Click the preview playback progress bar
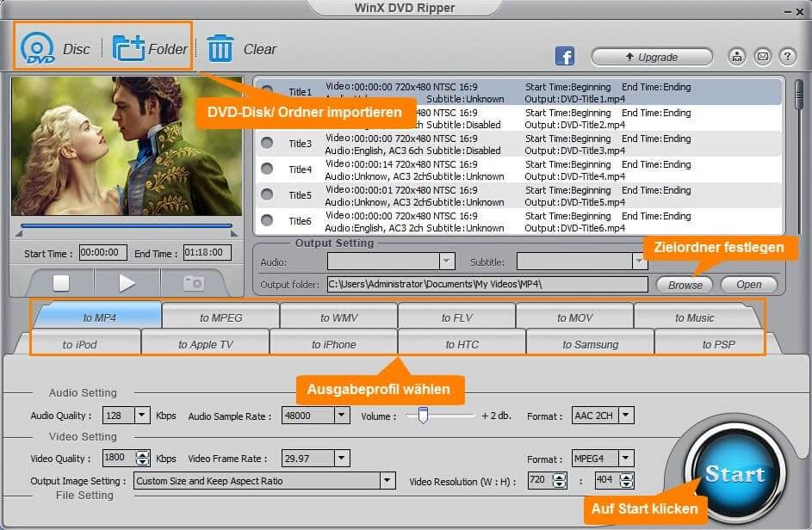Viewport: 812px width, 530px height. tap(127, 226)
